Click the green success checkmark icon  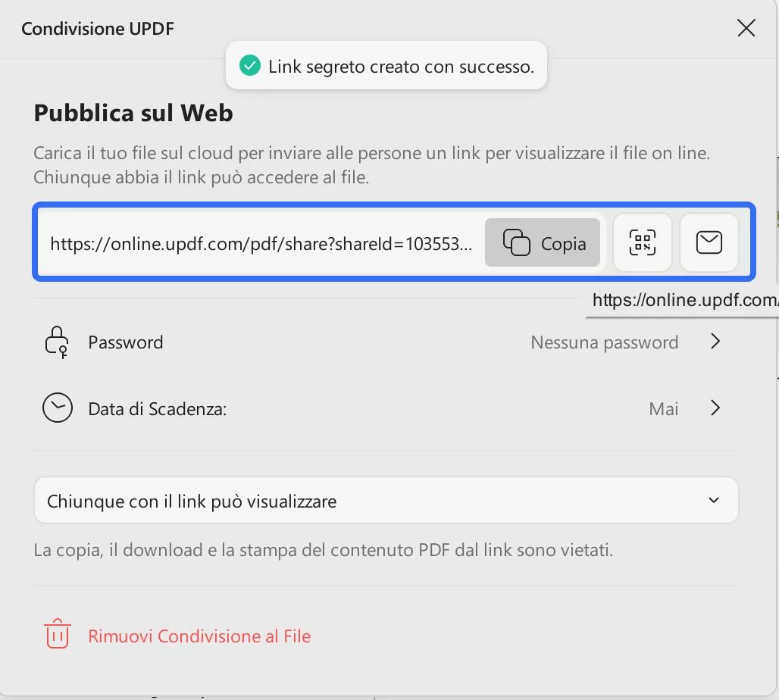[249, 66]
